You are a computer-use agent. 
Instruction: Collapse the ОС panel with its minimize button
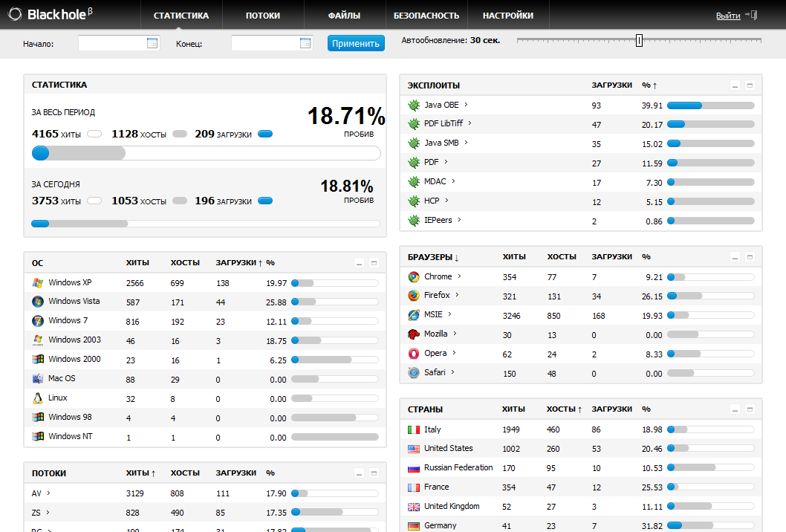coord(359,263)
